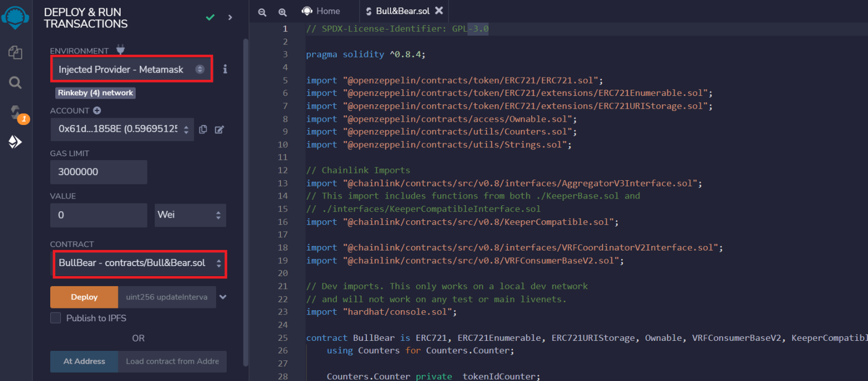Open the File Explorer sidebar icon
Image resolution: width=868 pixels, height=381 pixels.
pos(15,53)
